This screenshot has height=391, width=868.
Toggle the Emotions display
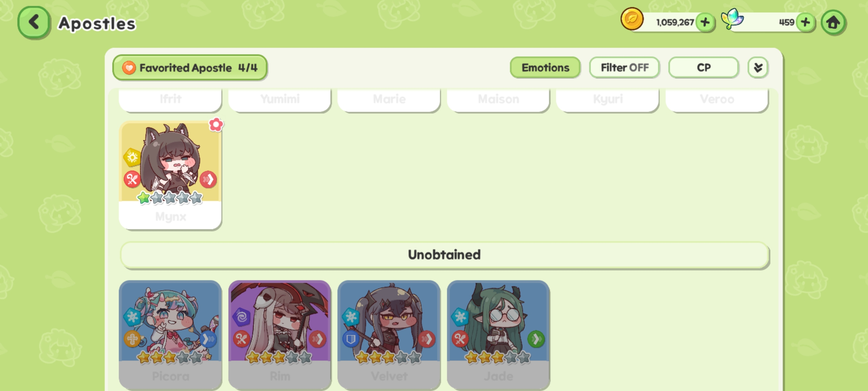[545, 68]
